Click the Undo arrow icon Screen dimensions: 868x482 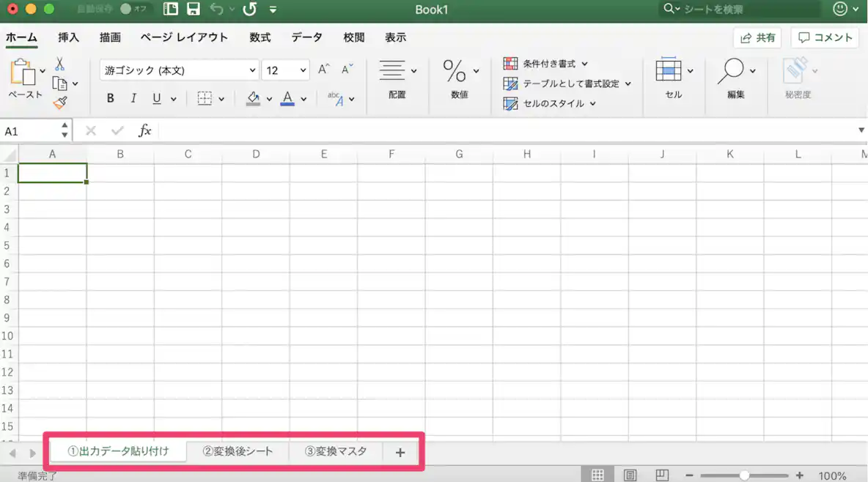(x=217, y=10)
